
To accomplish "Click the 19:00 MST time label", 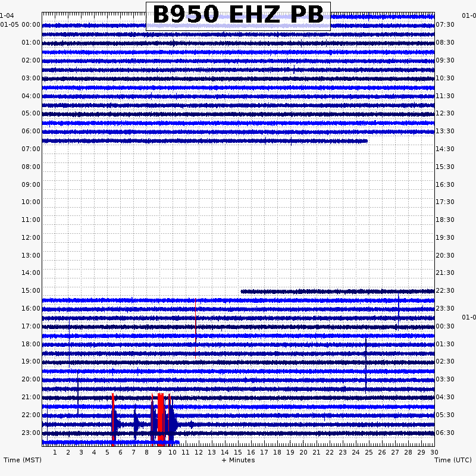I will point(31,362).
